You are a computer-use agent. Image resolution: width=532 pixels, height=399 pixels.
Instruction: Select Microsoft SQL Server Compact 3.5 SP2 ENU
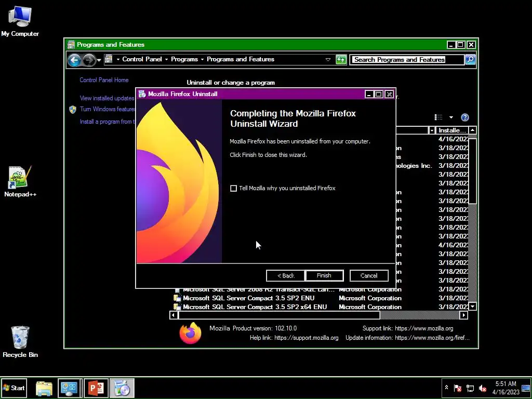pos(249,298)
